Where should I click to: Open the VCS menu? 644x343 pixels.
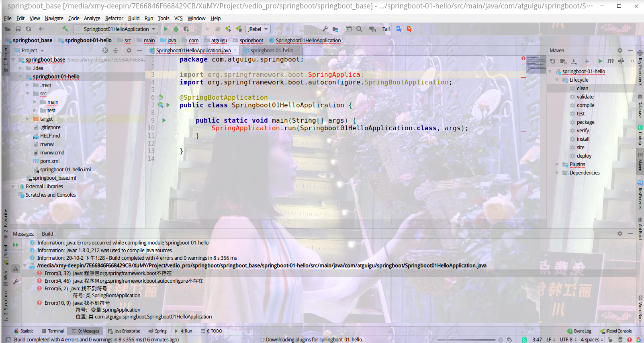178,18
